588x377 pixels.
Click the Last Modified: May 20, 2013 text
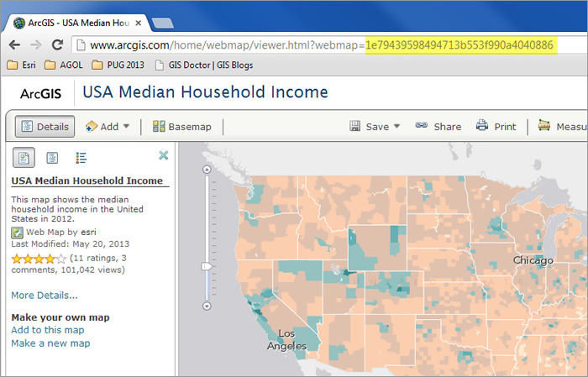[x=70, y=244]
